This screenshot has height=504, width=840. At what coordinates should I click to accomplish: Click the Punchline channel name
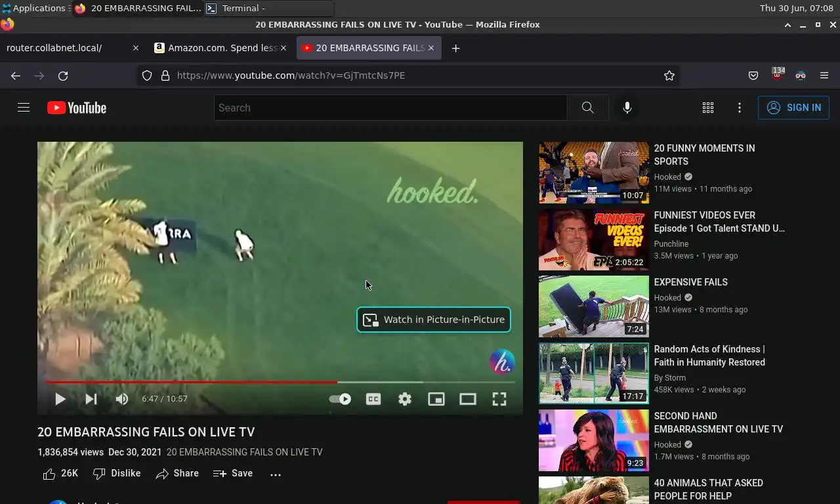[671, 244]
